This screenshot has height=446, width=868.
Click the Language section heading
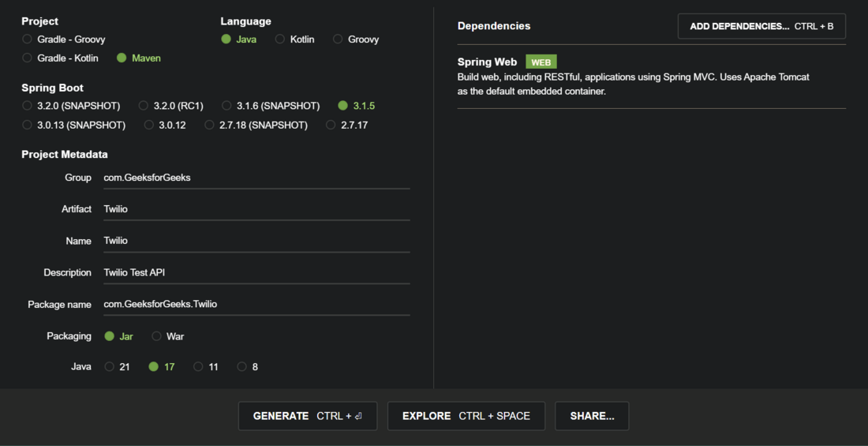[x=245, y=21]
